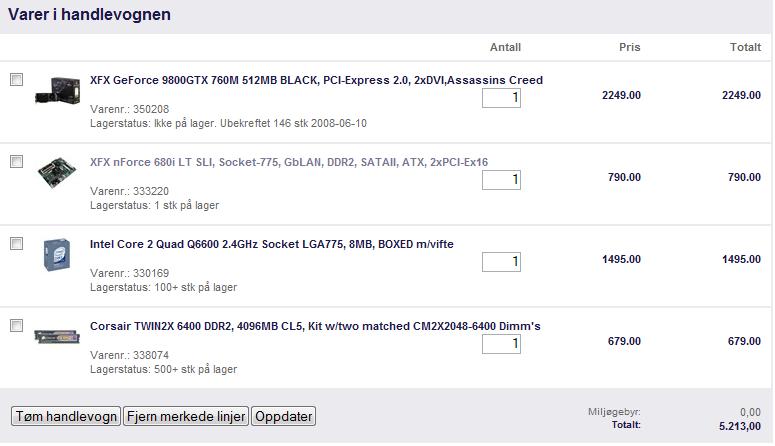775x446 pixels.
Task: Click the Lagerstatus: Ikke på lager text
Action: point(228,124)
